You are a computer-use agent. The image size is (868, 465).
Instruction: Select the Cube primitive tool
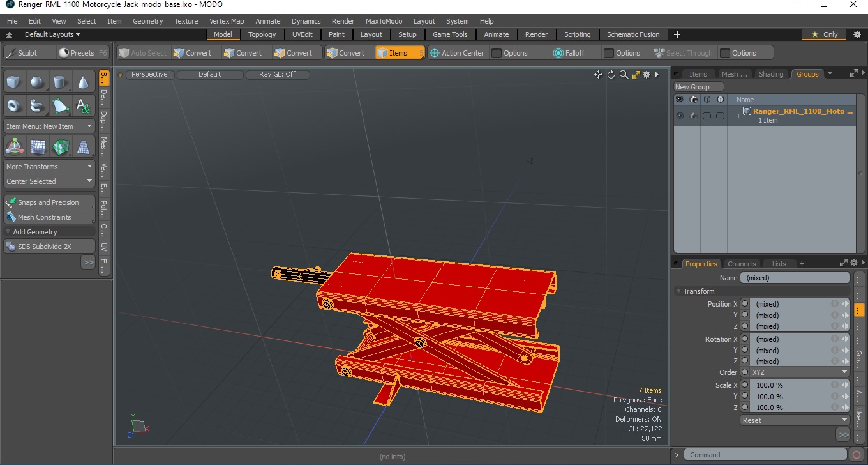pos(14,82)
